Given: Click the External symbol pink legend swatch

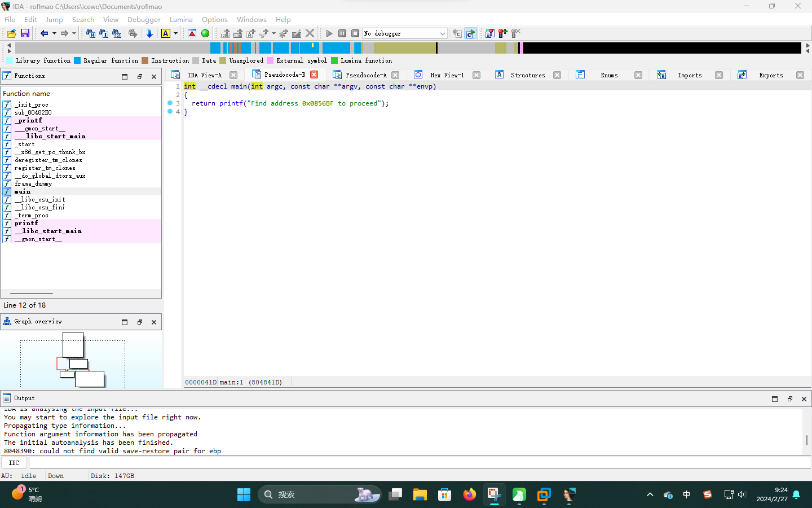Looking at the screenshot, I should coord(270,60).
